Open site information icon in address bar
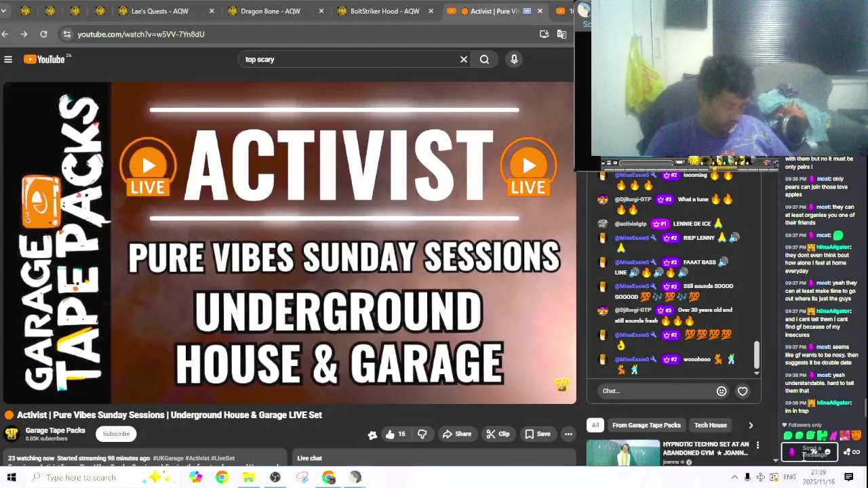 [66, 34]
